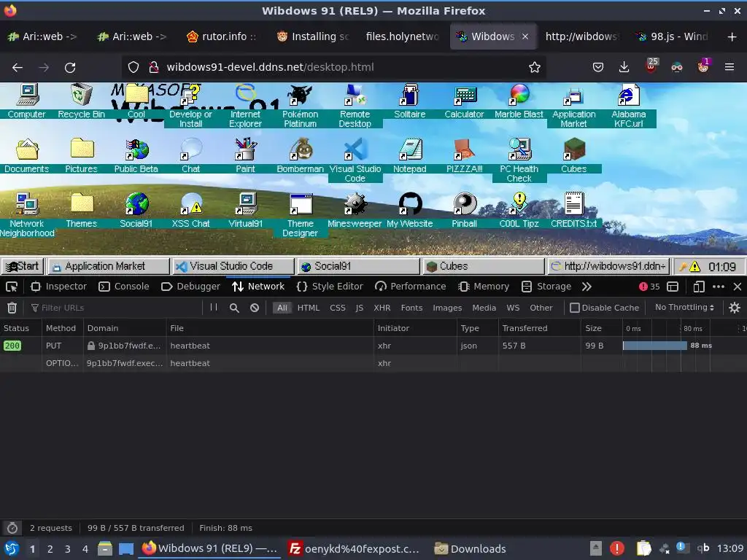Toggle the Images request filter
Screen dimensions: 747x560
click(x=447, y=308)
